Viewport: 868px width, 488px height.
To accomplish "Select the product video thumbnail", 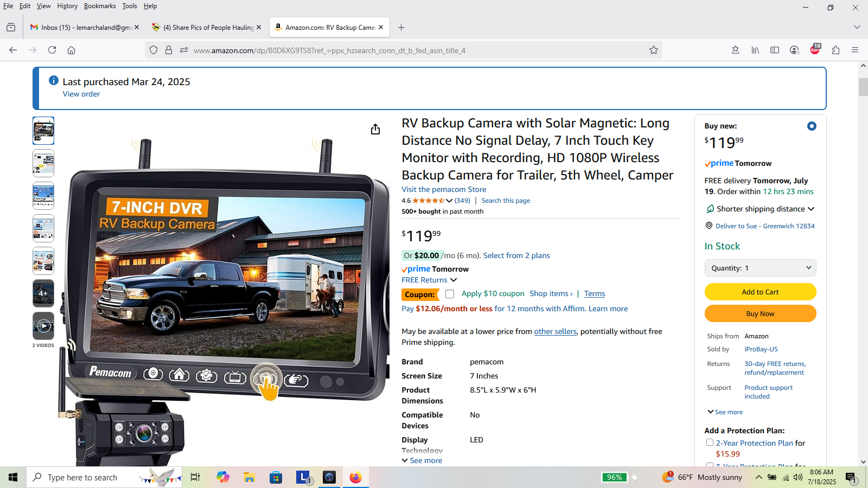I will [x=43, y=326].
